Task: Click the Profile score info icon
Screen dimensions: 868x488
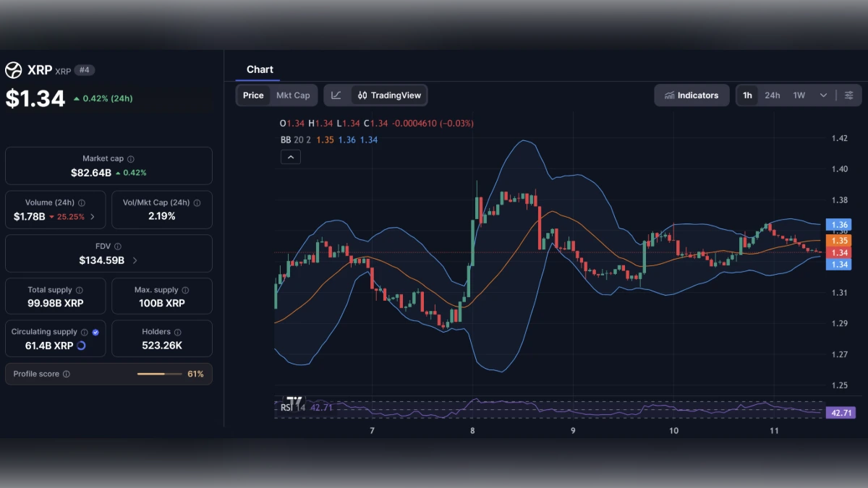Action: pos(67,374)
